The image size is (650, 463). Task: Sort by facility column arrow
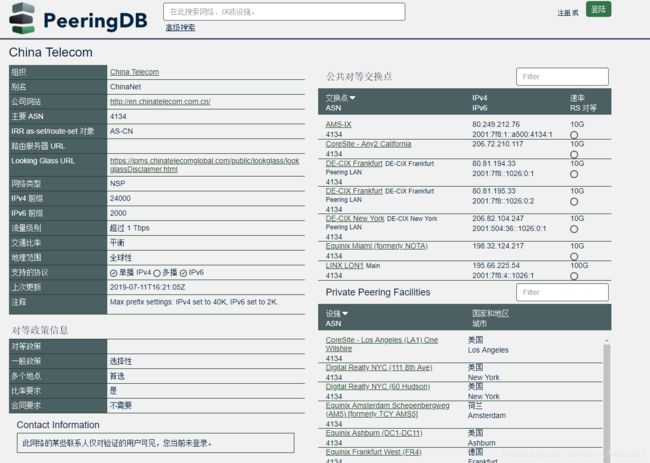pyautogui.click(x=345, y=313)
